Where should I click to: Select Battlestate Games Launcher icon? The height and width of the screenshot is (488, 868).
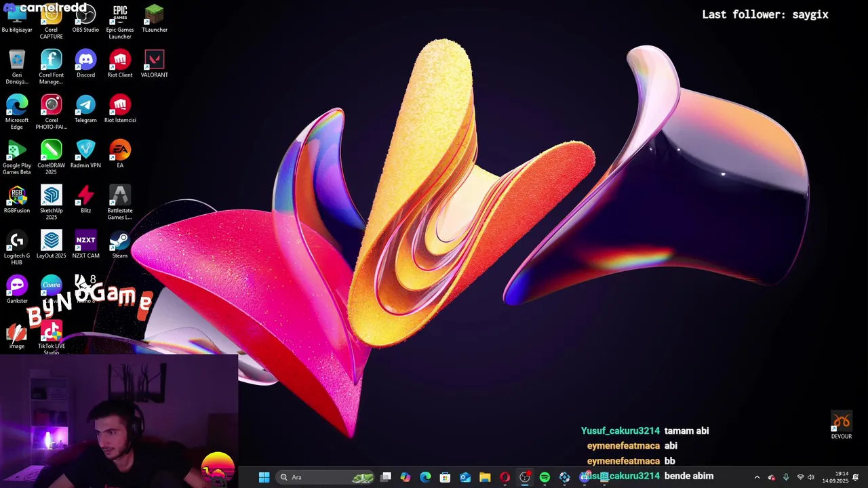tap(120, 203)
